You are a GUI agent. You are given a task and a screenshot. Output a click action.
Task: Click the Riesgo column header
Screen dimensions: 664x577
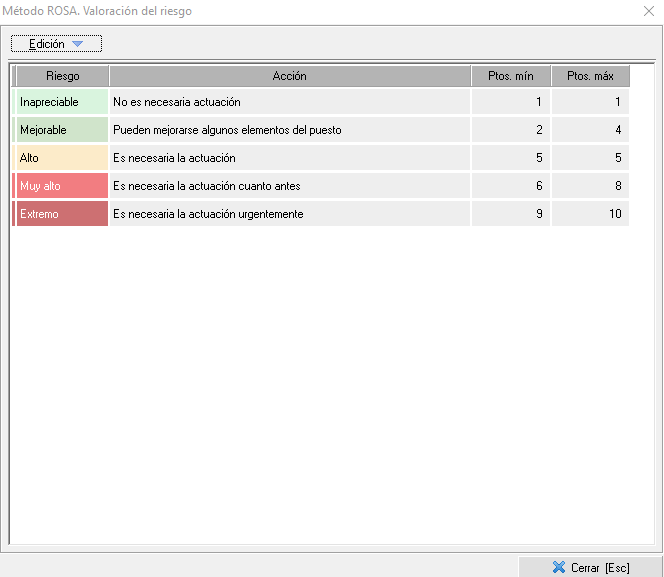coord(62,76)
